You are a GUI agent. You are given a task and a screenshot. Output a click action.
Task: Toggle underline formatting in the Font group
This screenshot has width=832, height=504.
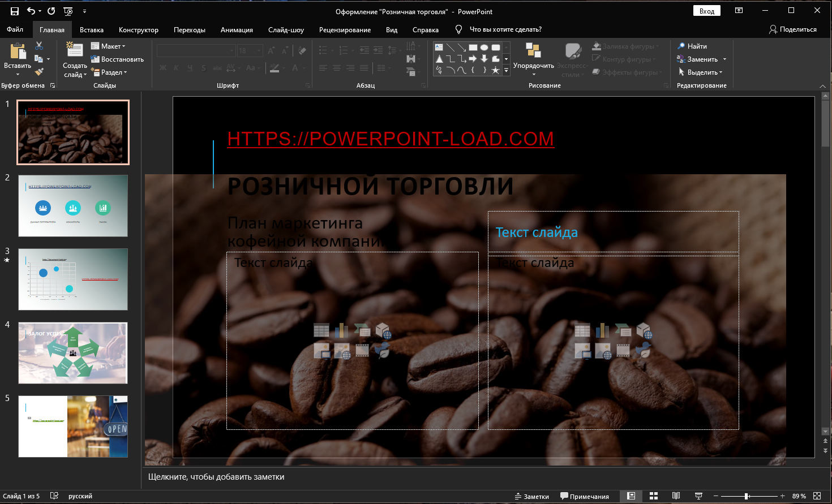coord(188,67)
